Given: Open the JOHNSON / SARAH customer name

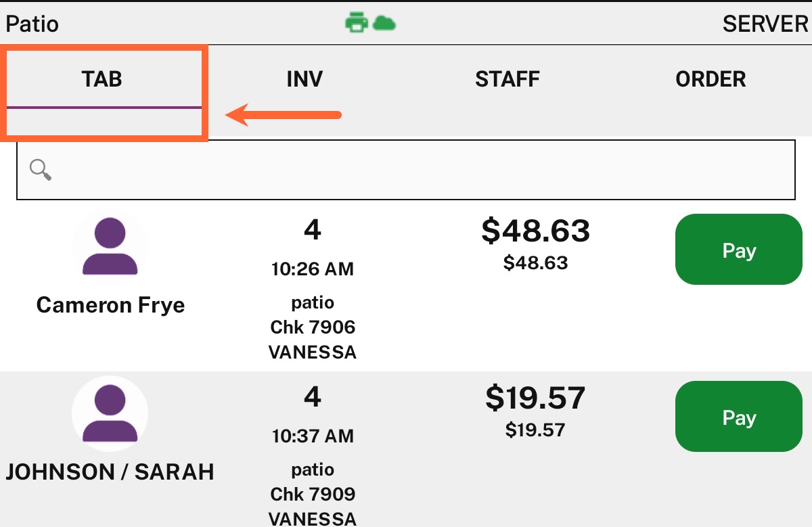Looking at the screenshot, I should pyautogui.click(x=110, y=472).
